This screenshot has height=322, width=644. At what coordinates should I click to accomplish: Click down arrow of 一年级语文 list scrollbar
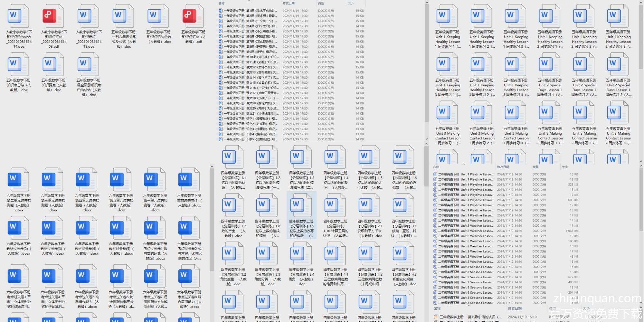[x=427, y=139]
